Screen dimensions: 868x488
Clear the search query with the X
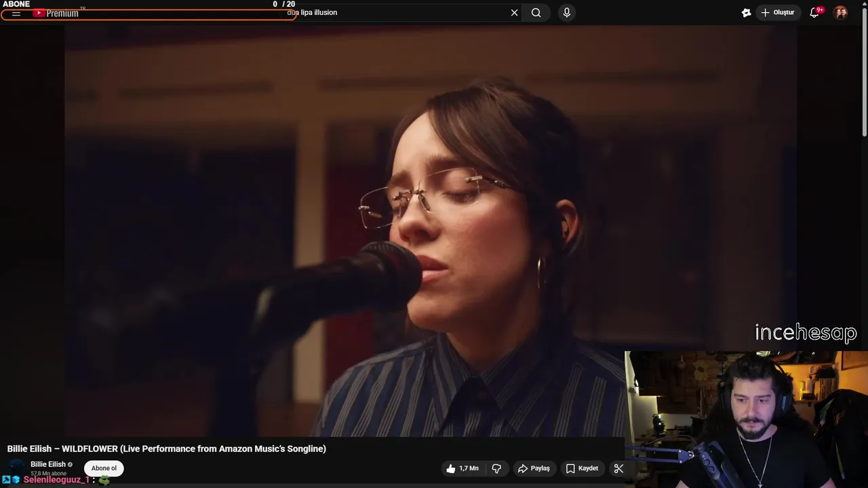514,13
